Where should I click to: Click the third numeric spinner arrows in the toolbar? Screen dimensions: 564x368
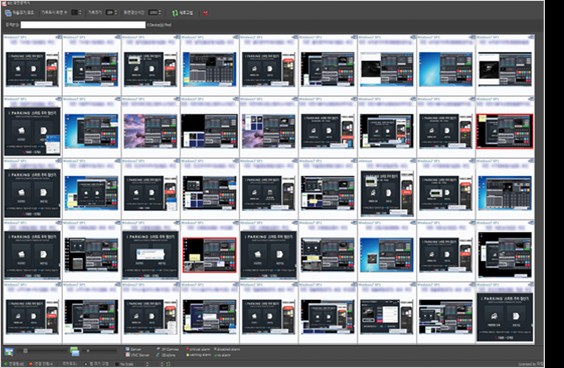(160, 13)
